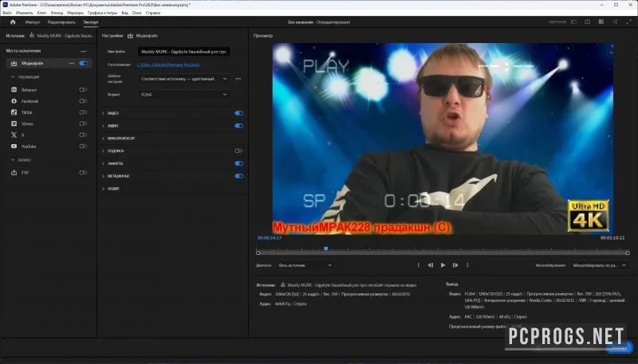Turn off the МЕТАДАННЫЕ section toggle
Image resolution: width=638 pixels, height=364 pixels.
pos(238,176)
